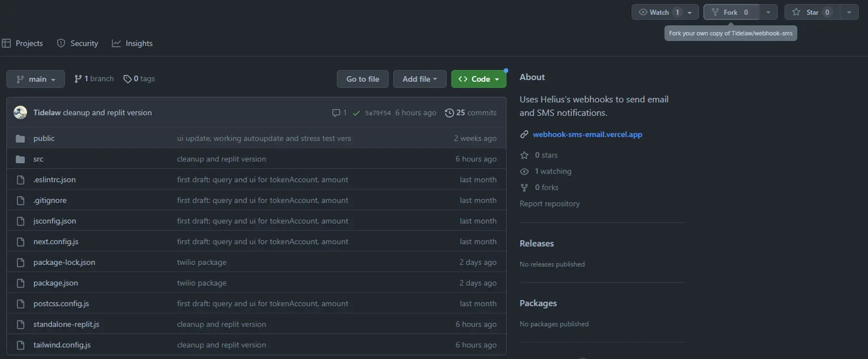This screenshot has height=359, width=868.
Task: Open the Insights tab
Action: coord(132,43)
